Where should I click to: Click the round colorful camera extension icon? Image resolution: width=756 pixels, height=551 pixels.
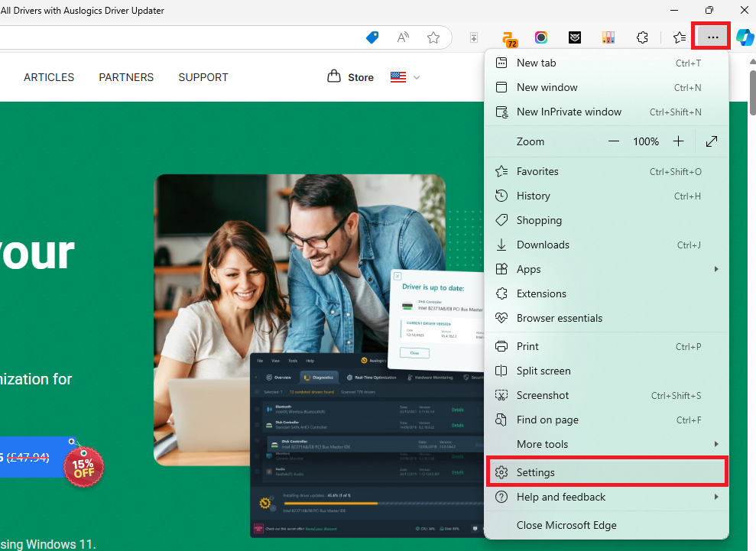click(x=541, y=37)
